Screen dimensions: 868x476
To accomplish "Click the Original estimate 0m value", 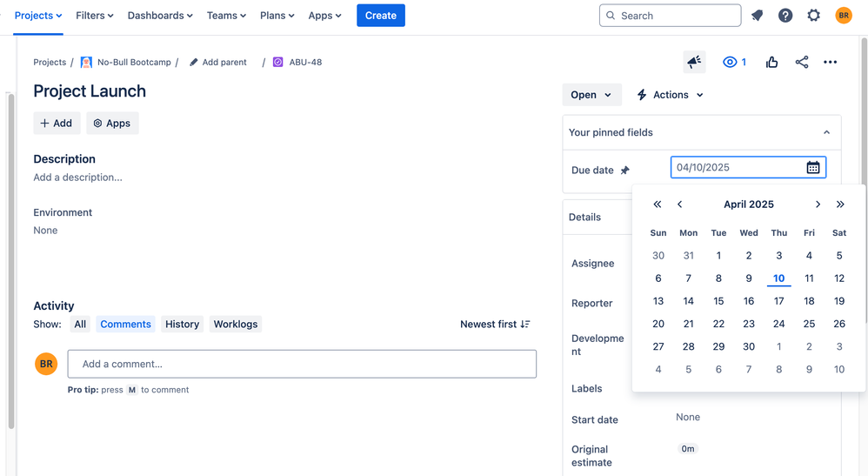I will click(x=688, y=449).
